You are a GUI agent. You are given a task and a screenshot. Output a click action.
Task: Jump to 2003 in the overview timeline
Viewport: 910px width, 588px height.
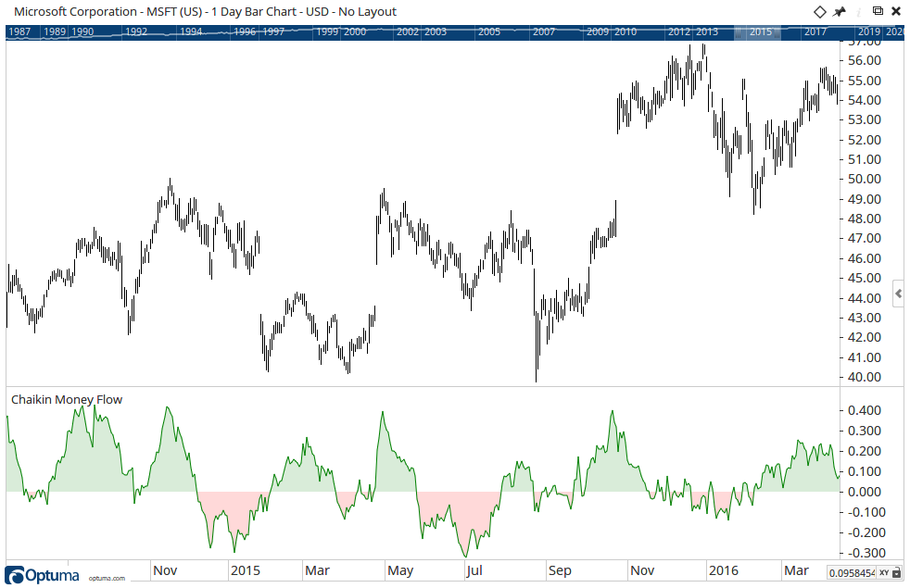(x=436, y=31)
